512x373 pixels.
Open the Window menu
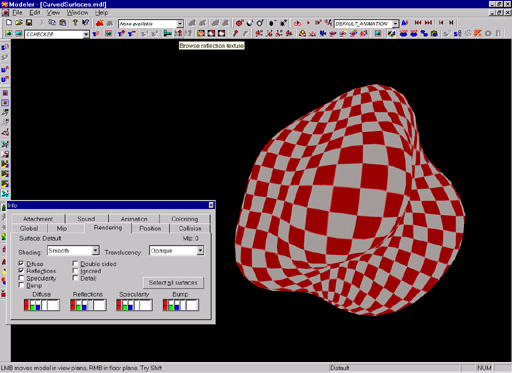click(77, 13)
